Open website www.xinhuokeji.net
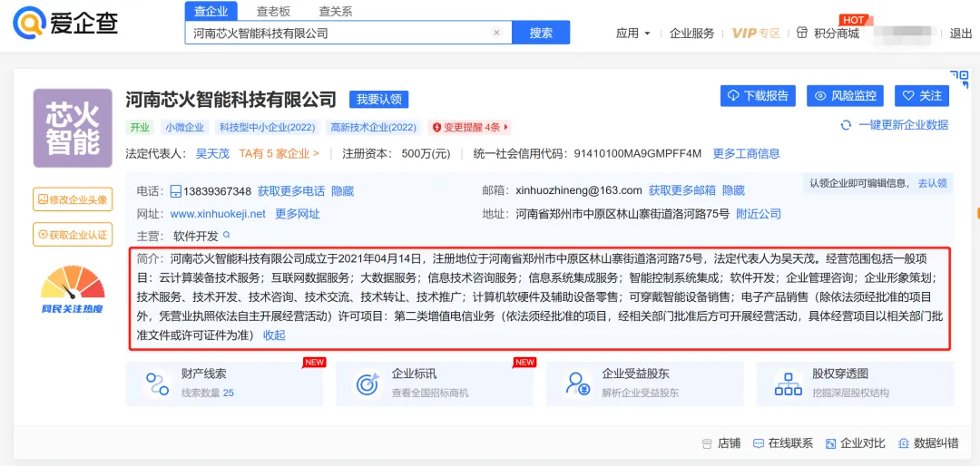 click(x=218, y=214)
